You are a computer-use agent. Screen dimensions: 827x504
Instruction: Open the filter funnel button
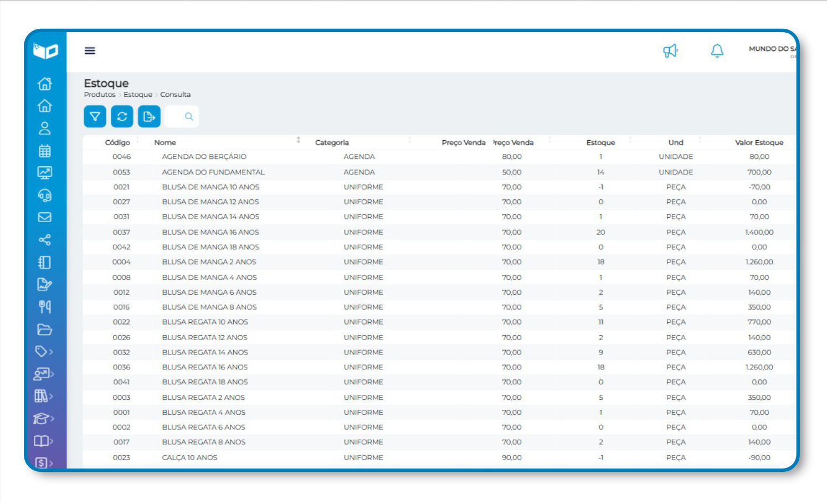click(x=95, y=116)
